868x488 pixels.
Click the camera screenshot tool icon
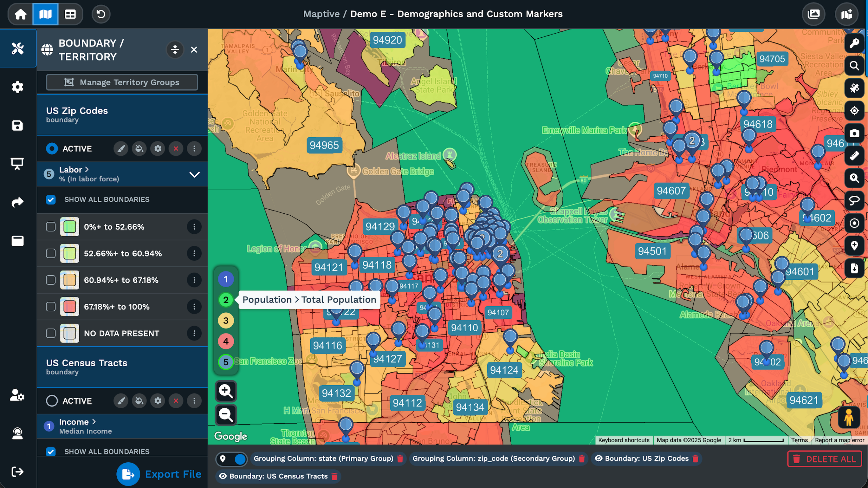pos(854,133)
